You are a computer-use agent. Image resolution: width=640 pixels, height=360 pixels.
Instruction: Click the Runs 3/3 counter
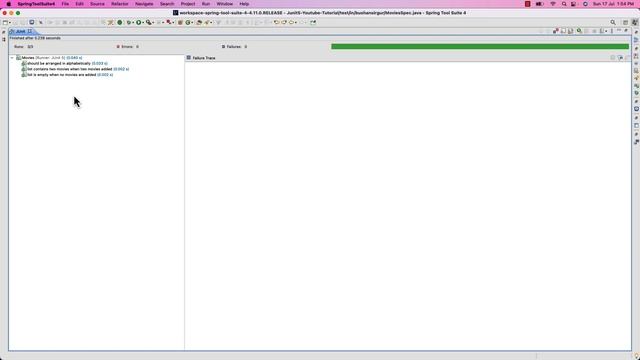23,47
